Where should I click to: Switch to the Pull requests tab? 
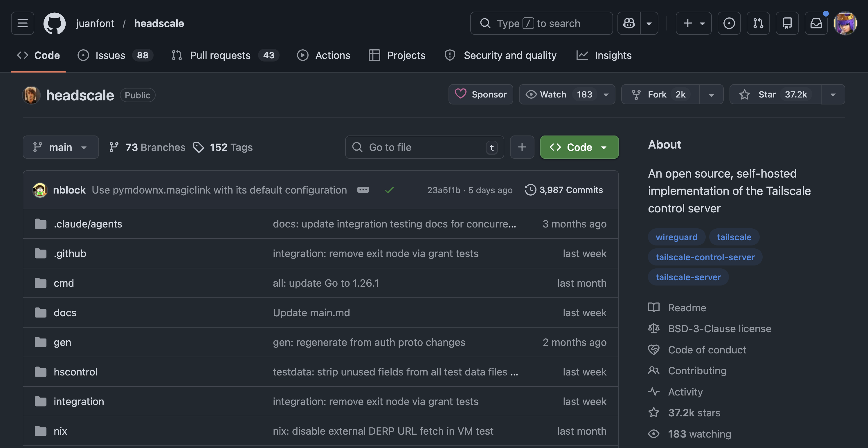point(220,55)
